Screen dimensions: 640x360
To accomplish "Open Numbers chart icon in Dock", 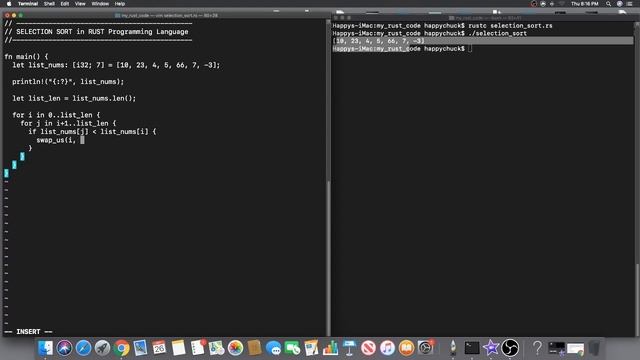I will click(330, 348).
